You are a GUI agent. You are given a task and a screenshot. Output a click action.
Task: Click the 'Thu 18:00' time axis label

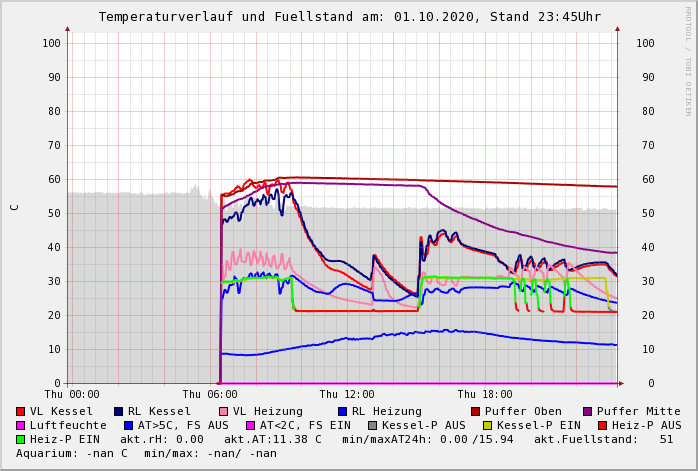pos(485,394)
